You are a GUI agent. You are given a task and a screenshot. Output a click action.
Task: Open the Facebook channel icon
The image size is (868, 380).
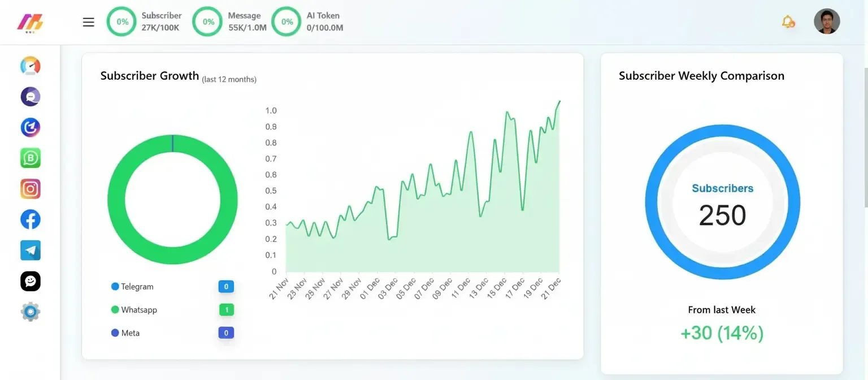click(x=30, y=219)
